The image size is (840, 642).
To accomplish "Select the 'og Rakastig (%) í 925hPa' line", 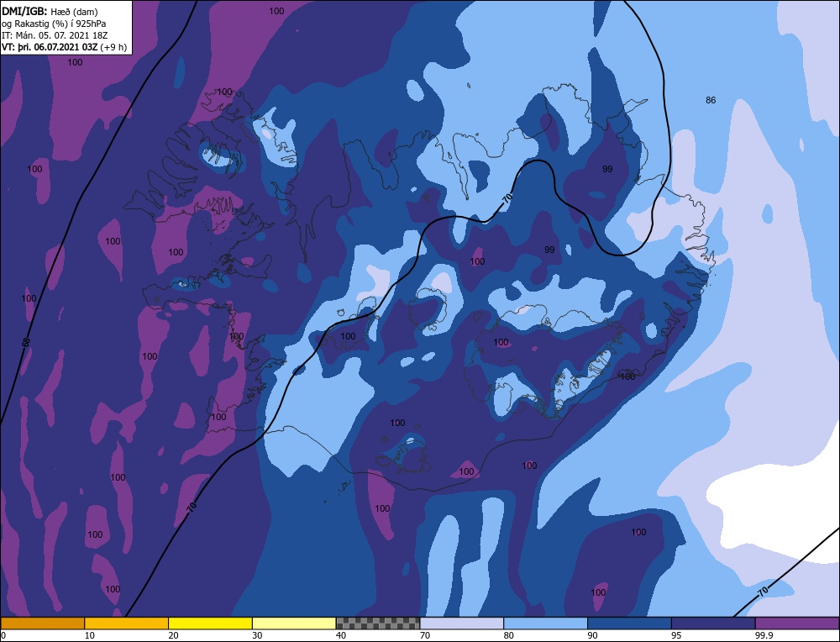I will 54,23.
